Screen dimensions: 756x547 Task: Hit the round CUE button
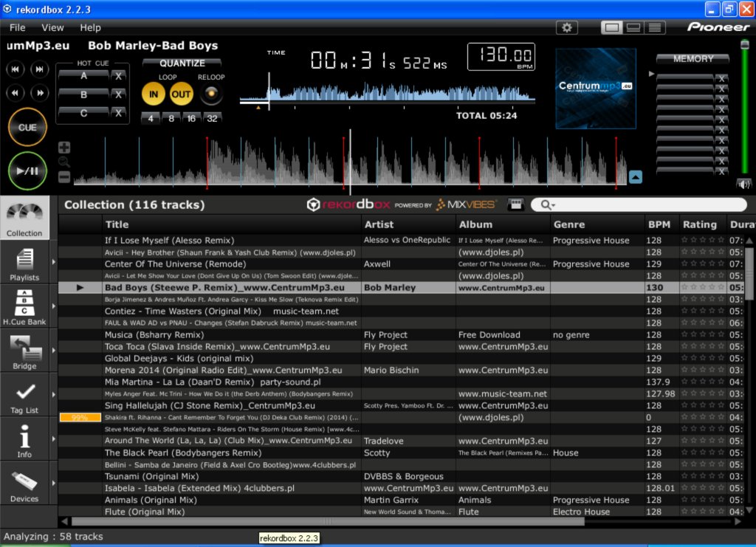coord(27,127)
